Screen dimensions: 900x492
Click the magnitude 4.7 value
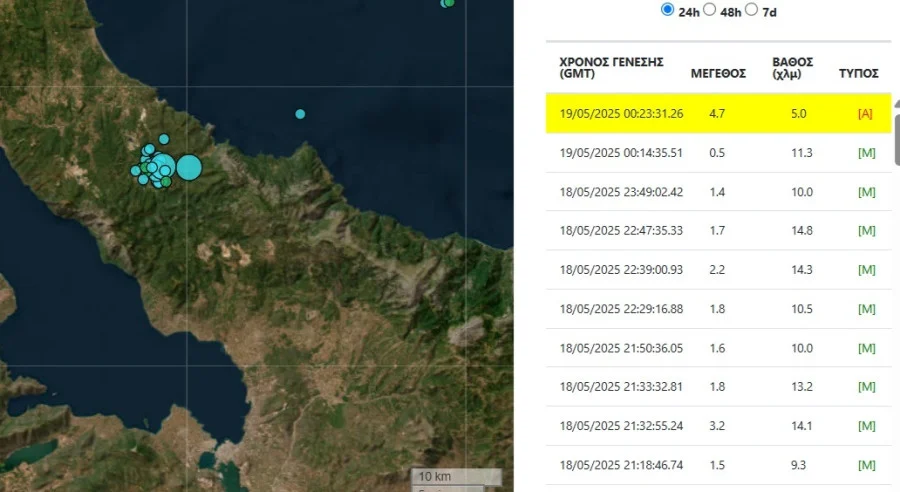[x=717, y=114]
